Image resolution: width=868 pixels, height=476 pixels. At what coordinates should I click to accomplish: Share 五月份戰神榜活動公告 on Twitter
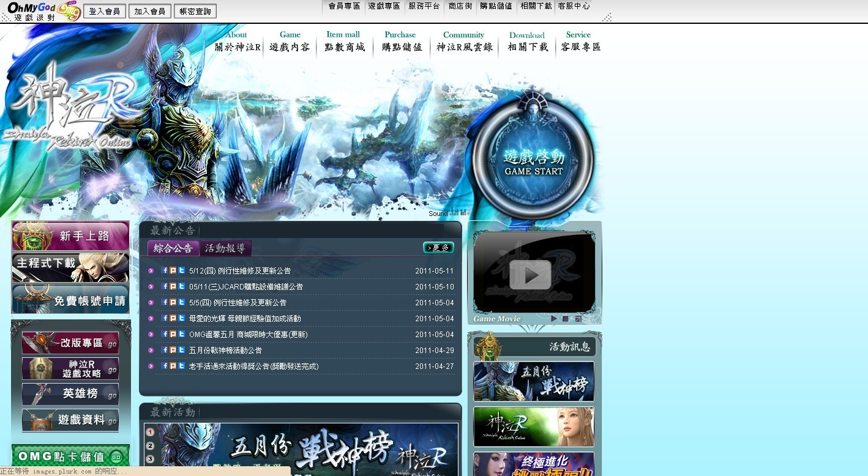(182, 350)
